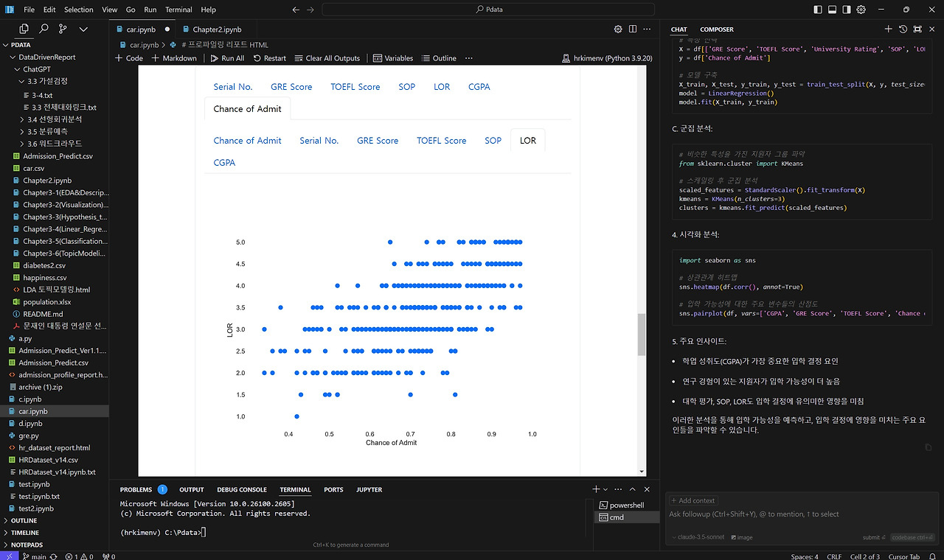Open the JUPYTER panel tab
Screen dimensions: 944x560
click(369, 489)
